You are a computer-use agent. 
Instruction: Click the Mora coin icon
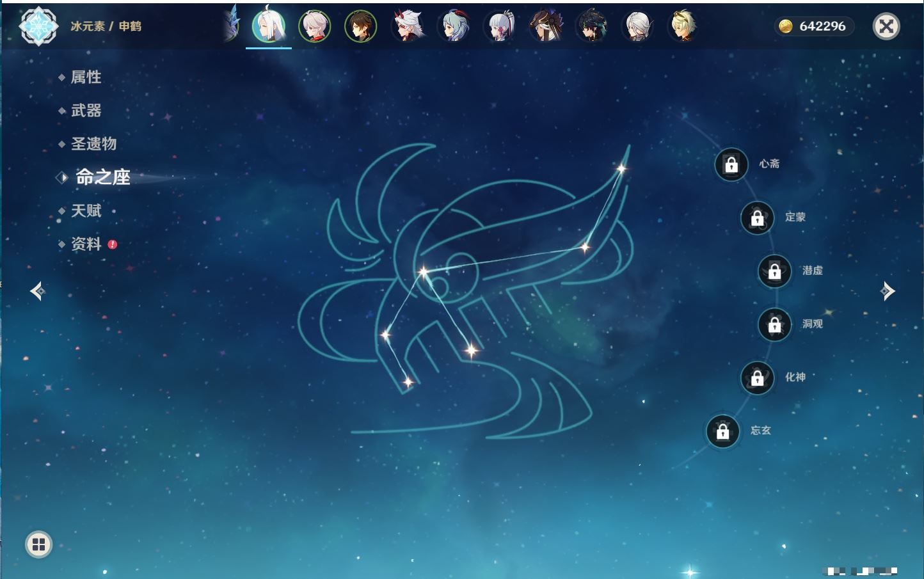pyautogui.click(x=786, y=26)
